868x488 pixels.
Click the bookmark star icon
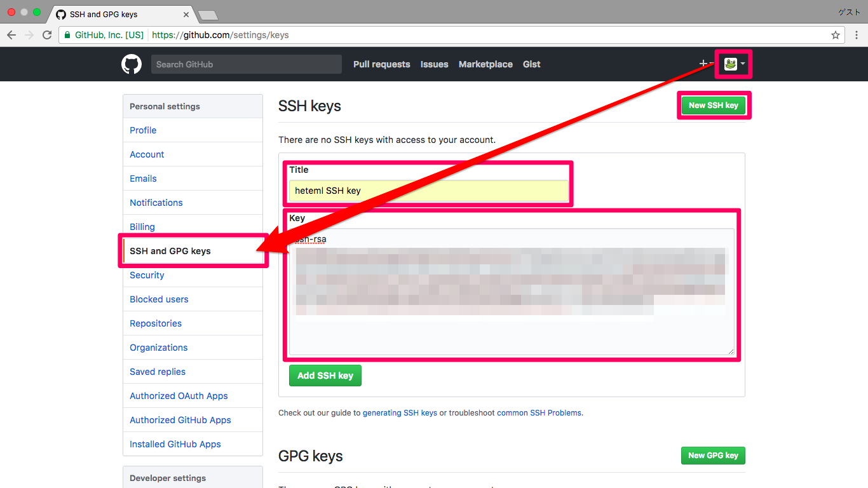[835, 35]
